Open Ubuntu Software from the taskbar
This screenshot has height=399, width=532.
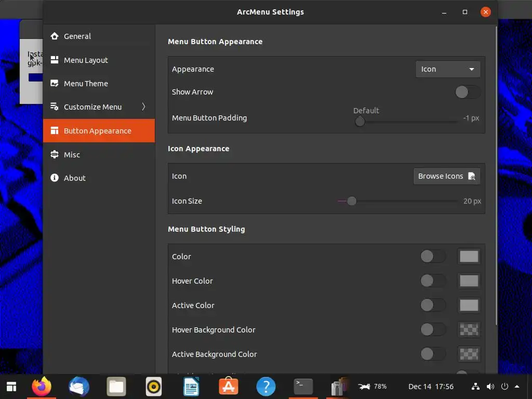pos(229,386)
